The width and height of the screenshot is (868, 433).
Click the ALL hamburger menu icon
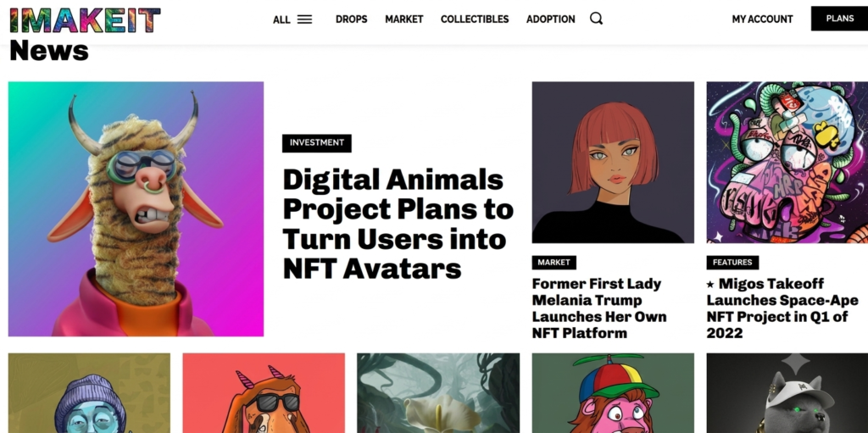pyautogui.click(x=304, y=19)
